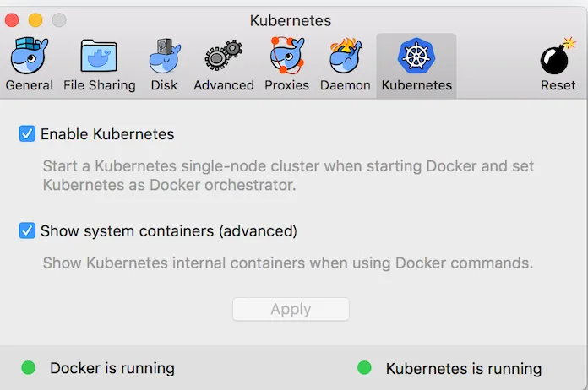Open the General preferences whale icon

tap(30, 56)
